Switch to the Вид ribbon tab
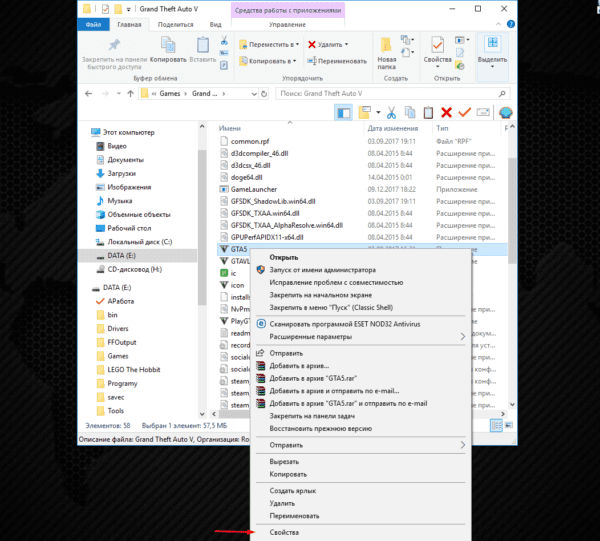The image size is (600, 541). click(x=215, y=24)
